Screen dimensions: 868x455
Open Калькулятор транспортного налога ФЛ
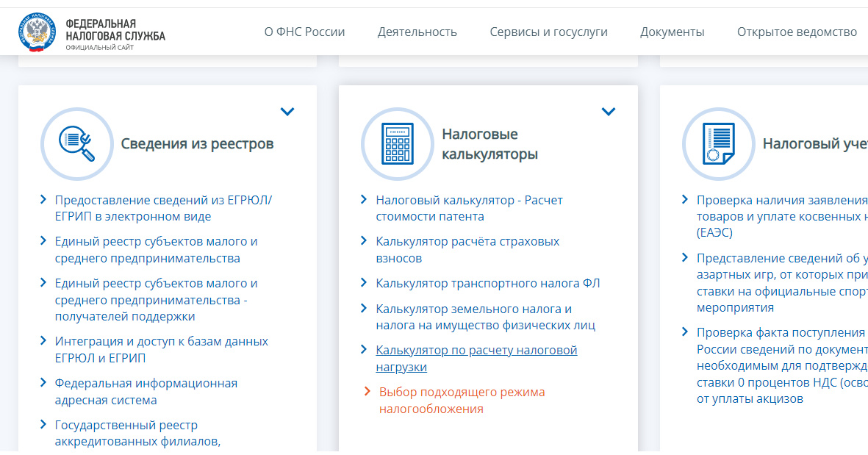(488, 284)
